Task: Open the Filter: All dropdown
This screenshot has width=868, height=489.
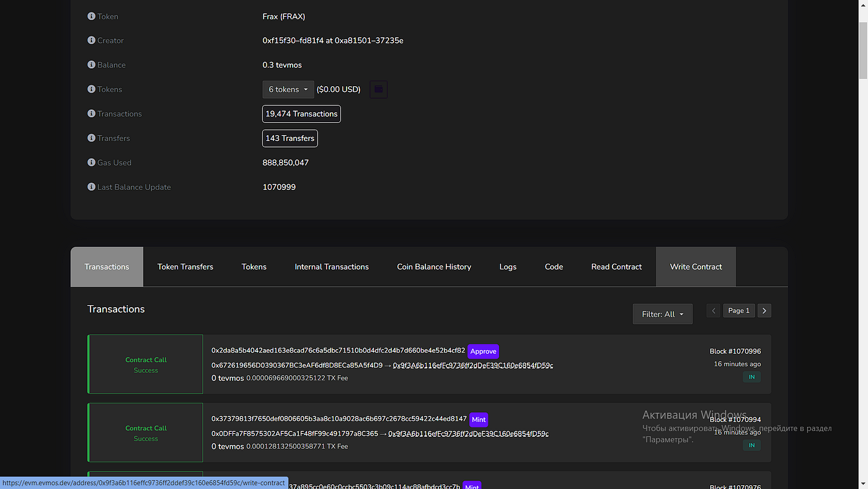Action: [662, 314]
